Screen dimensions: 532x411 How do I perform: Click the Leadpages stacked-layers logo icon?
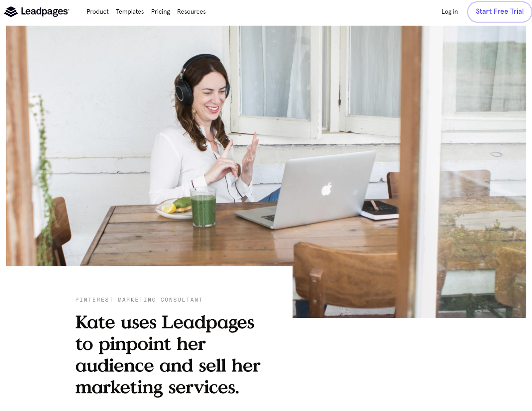click(x=11, y=12)
